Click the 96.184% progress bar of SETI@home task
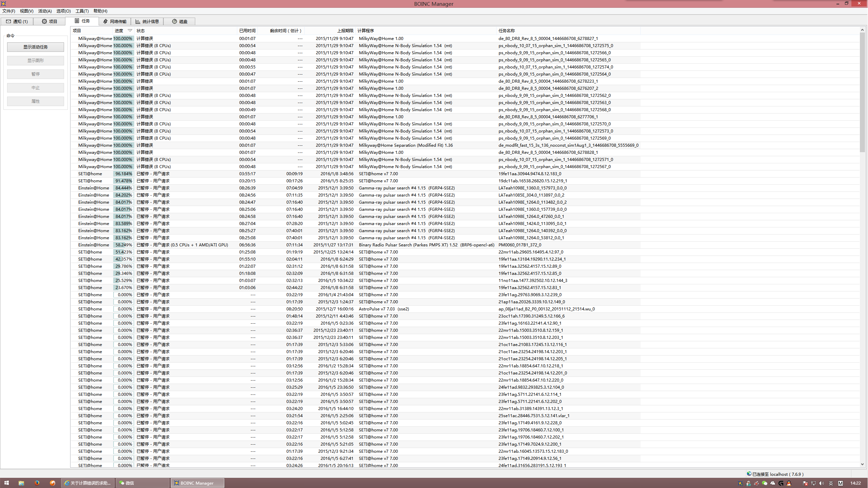Viewport: 868px width, 488px height. (x=124, y=174)
